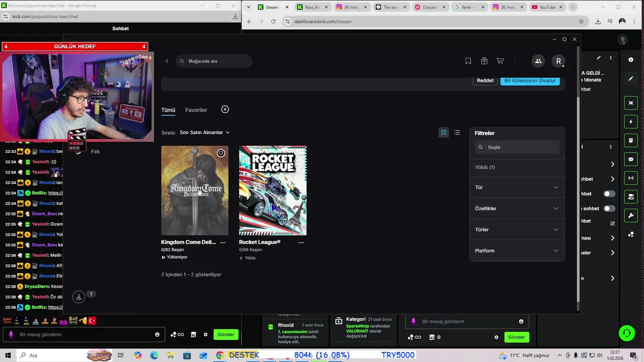Click Gönder in the popout chat
This screenshot has width=644, height=362.
[x=226, y=334]
